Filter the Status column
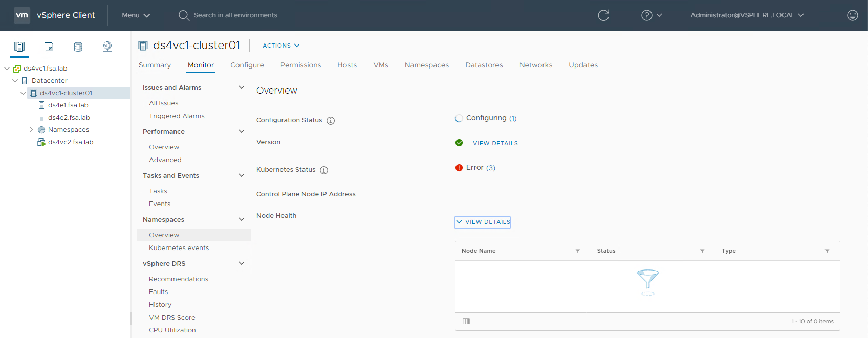 pyautogui.click(x=702, y=251)
